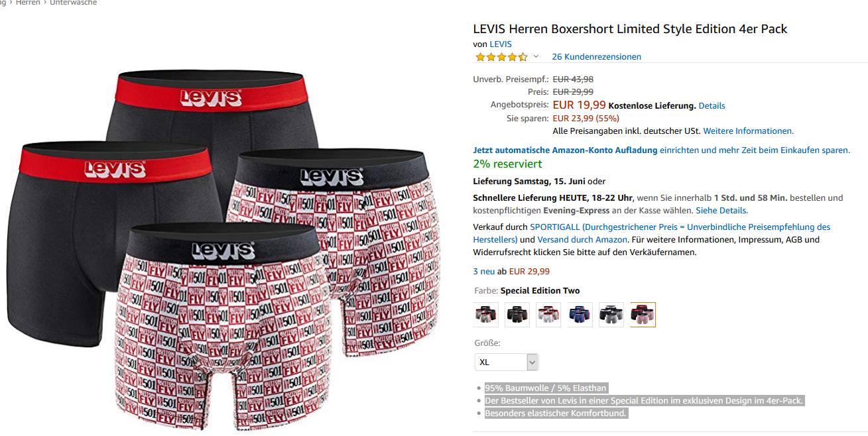Click Weitere Informationen about tax
This screenshot has height=436, width=868.
[748, 131]
